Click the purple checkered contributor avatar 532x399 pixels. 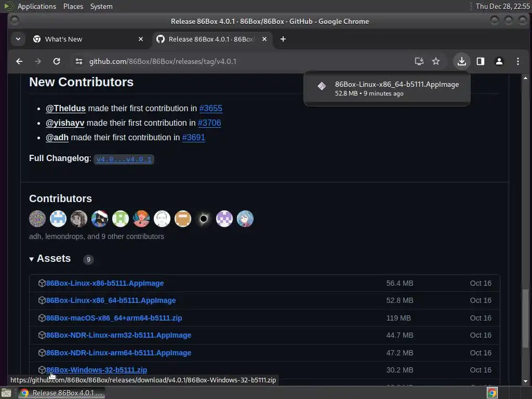tap(224, 219)
